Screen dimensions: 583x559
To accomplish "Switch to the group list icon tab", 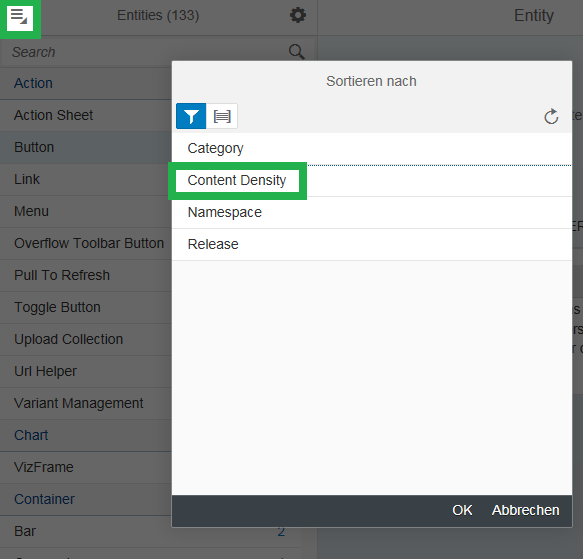I will click(x=222, y=116).
